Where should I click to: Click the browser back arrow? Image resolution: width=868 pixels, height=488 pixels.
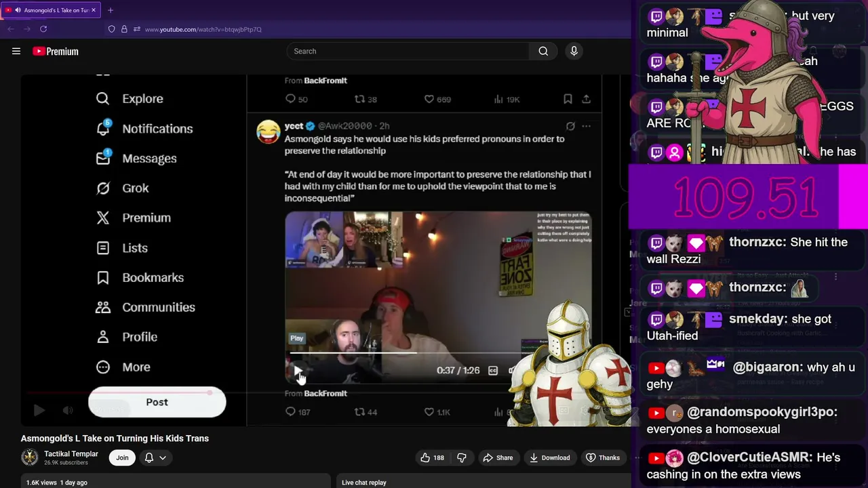10,29
